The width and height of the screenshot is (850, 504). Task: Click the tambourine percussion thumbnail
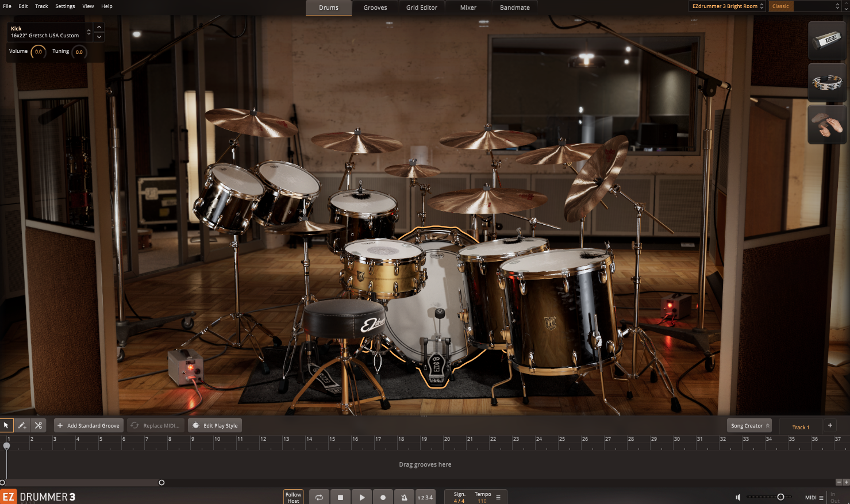[x=827, y=83]
